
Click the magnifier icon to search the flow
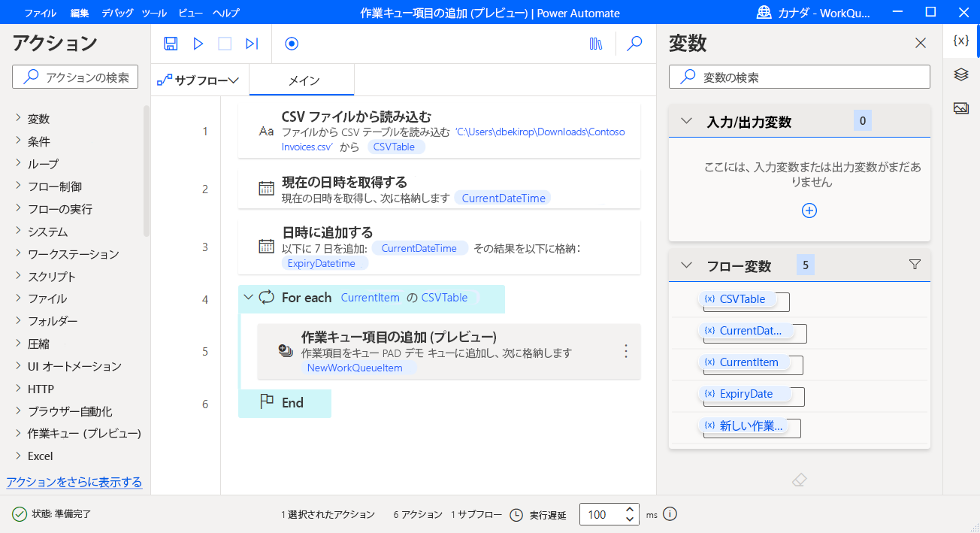click(635, 44)
